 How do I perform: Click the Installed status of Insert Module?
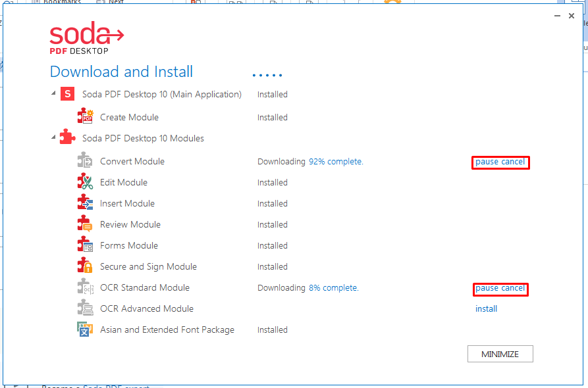pyautogui.click(x=273, y=204)
